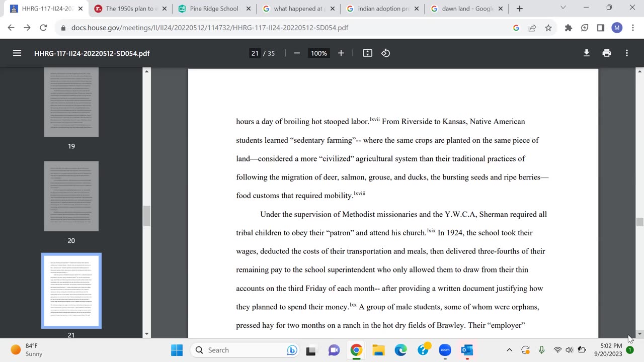Open Chat app on taskbar
The height and width of the screenshot is (362, 644).
click(334, 350)
